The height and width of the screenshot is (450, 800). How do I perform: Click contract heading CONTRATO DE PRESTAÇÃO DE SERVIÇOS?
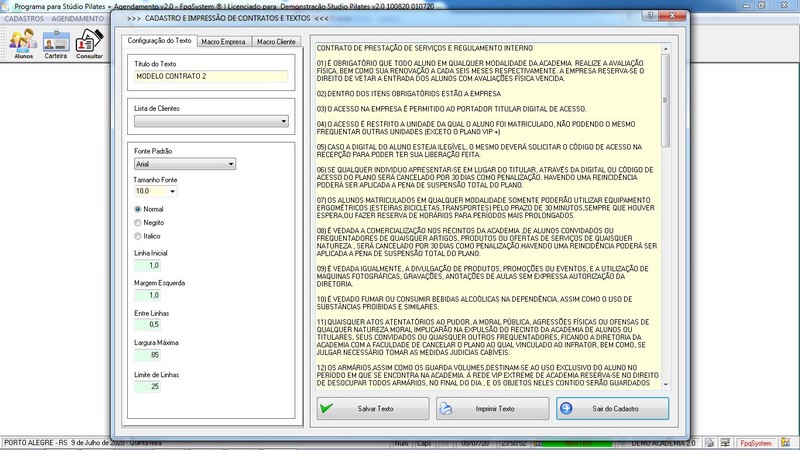[424, 48]
